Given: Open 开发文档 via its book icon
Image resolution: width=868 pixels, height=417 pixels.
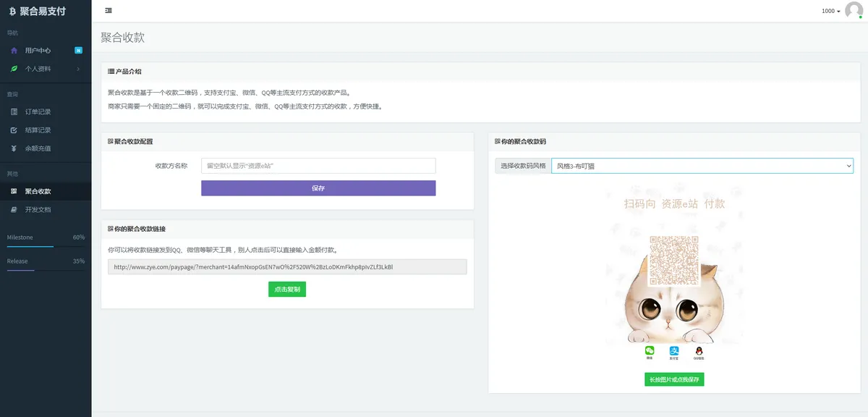Looking at the screenshot, I should click(13, 209).
